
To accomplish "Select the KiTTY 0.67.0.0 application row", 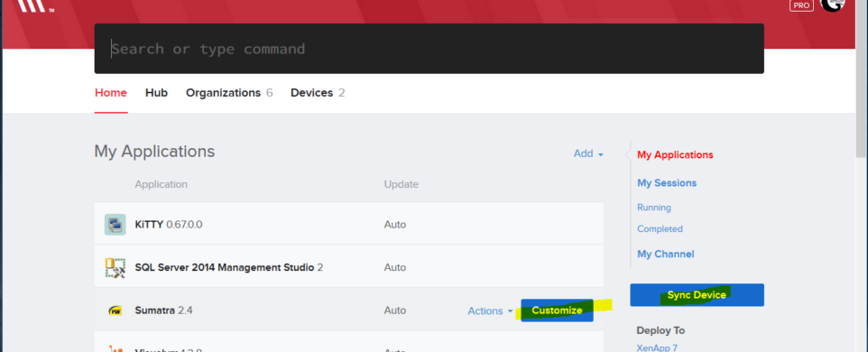I will (349, 224).
